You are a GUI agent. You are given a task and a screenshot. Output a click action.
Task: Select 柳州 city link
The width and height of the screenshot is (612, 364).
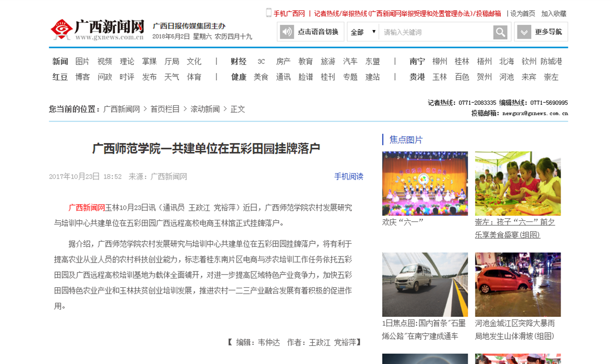(440, 61)
